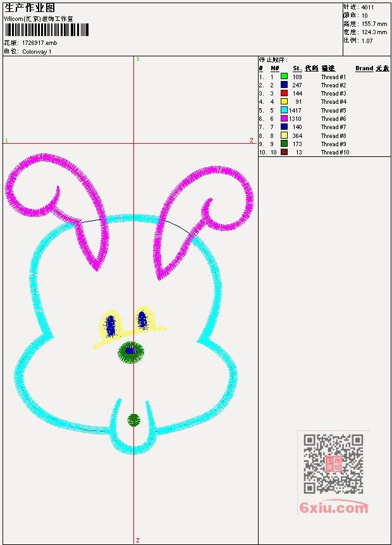Click the scale value 1.07
The height and width of the screenshot is (545, 392).
point(367,41)
